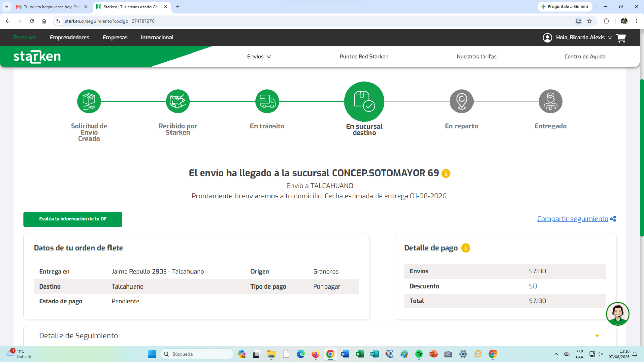
Task: Click info icon next to Detalle de pago
Action: tap(466, 248)
